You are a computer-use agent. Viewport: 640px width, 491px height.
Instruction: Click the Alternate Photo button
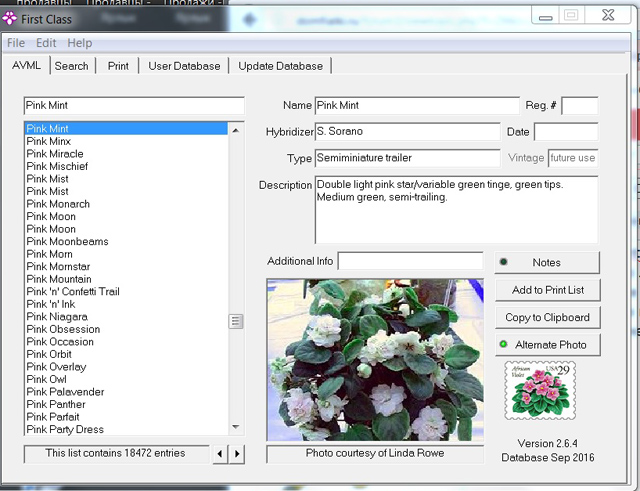point(548,344)
